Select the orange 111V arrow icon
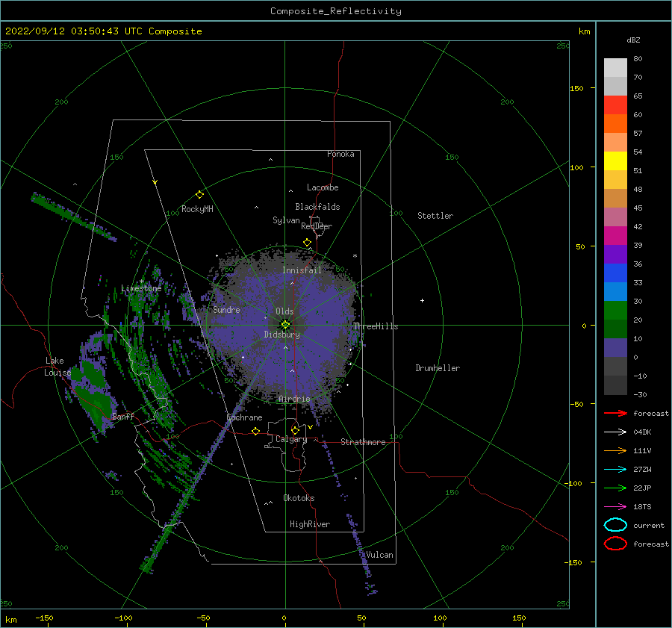Image resolution: width=672 pixels, height=628 pixels. point(615,450)
